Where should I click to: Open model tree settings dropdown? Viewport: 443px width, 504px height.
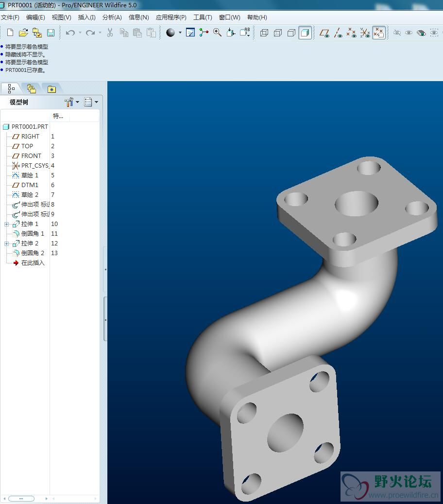tap(71, 102)
